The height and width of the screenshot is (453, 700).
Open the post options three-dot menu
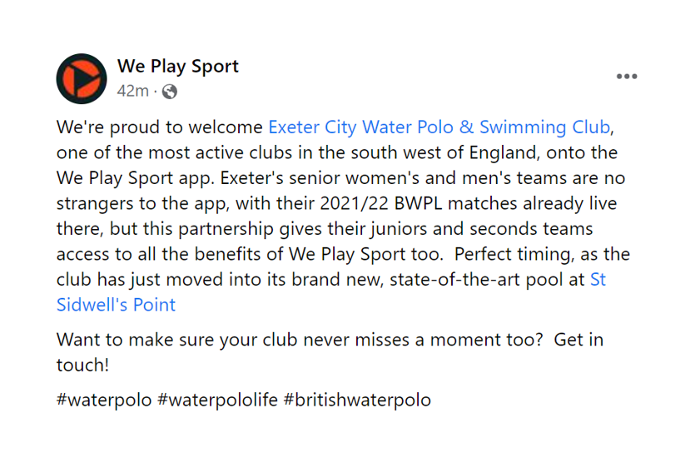627,76
